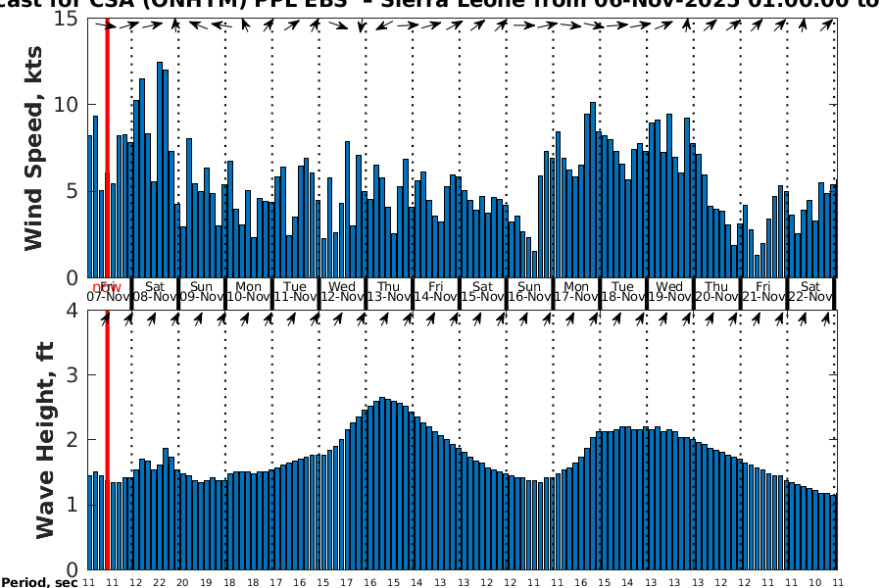The image size is (882, 588).
Task: Select the 'Wed 12-Nov' date label
Action: click(x=342, y=291)
